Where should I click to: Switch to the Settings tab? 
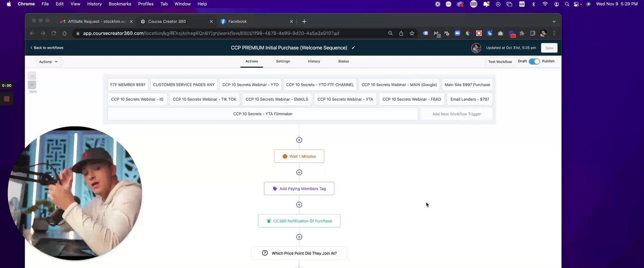(x=283, y=61)
